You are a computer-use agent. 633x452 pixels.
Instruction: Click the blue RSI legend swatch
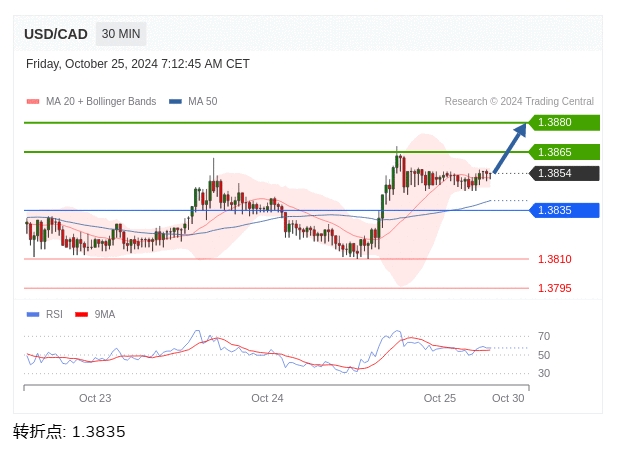33,314
